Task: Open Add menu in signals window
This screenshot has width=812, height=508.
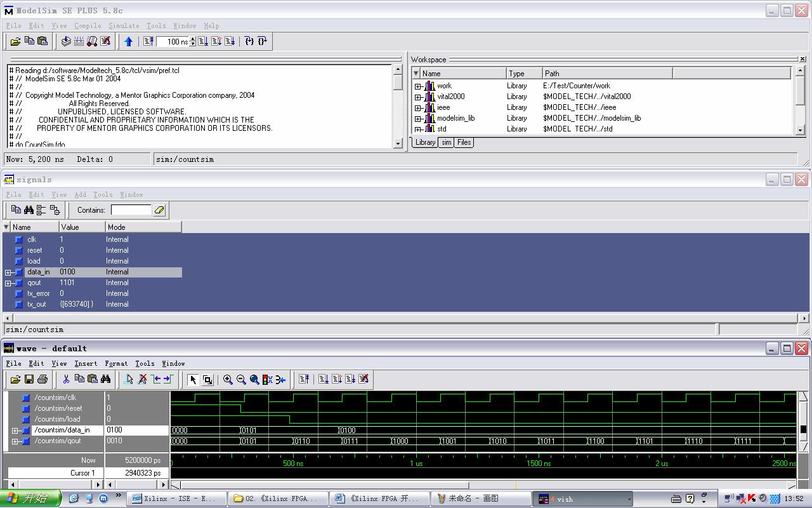Action: 80,194
